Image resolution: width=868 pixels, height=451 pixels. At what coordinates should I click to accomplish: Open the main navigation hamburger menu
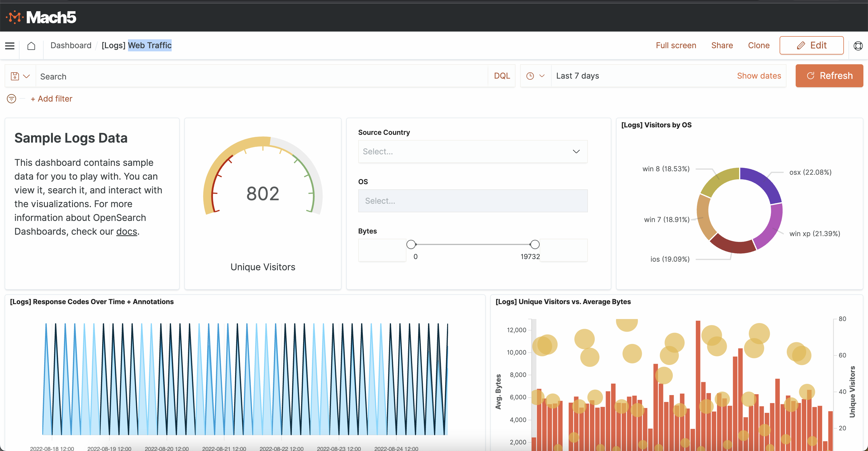click(x=9, y=46)
